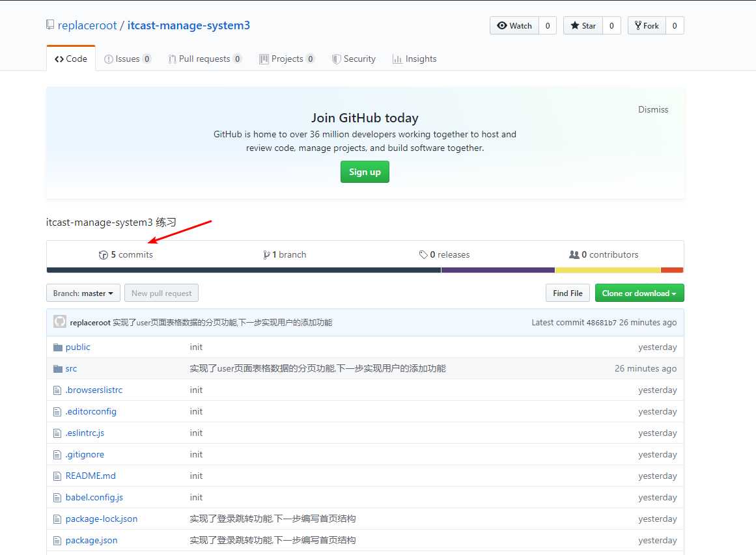Open the Pull requests tab
756x555 pixels.
click(x=205, y=59)
